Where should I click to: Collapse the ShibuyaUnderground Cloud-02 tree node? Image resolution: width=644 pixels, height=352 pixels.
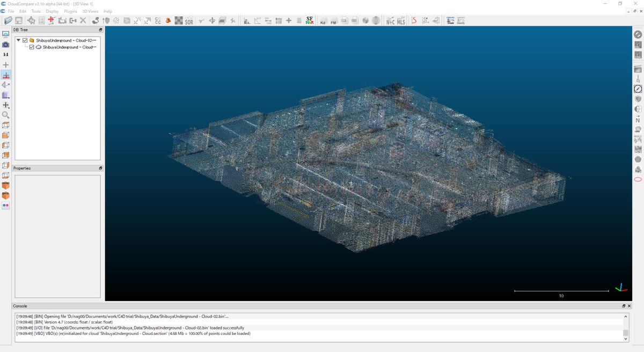click(x=19, y=40)
